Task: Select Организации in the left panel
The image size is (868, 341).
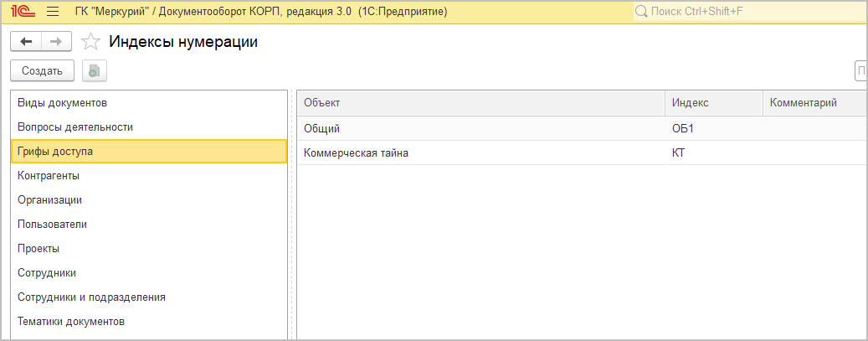Action: tap(49, 200)
